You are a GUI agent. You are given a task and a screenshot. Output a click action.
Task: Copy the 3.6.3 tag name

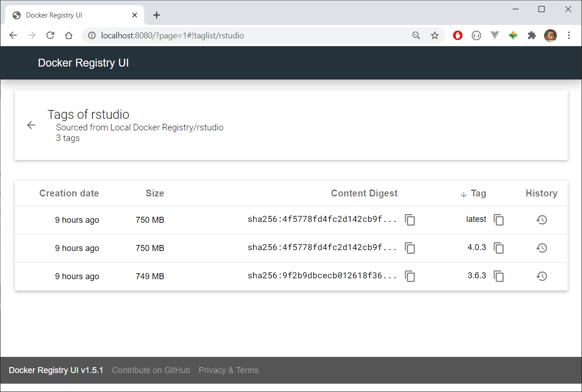tap(499, 276)
